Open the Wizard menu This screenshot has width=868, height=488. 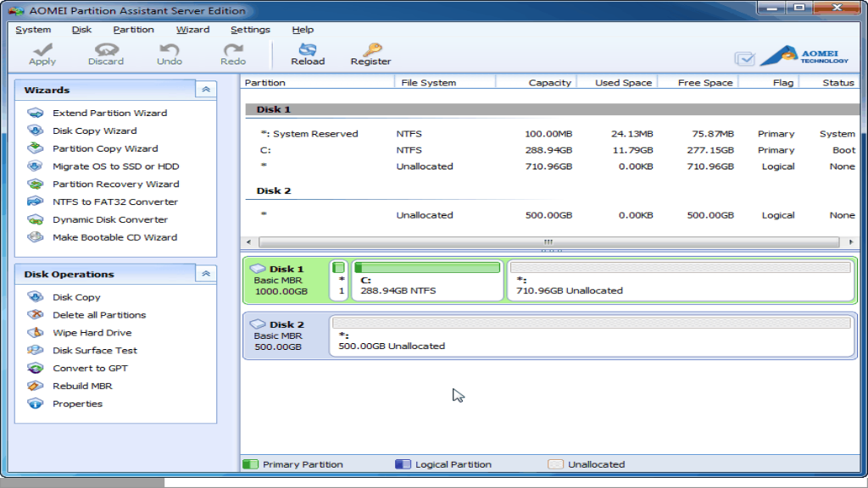(192, 30)
